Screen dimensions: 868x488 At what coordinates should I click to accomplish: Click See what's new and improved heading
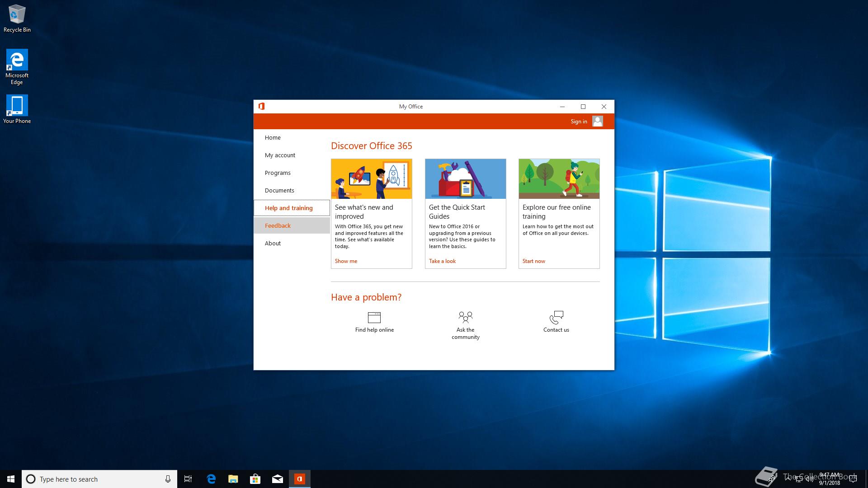[364, 211]
